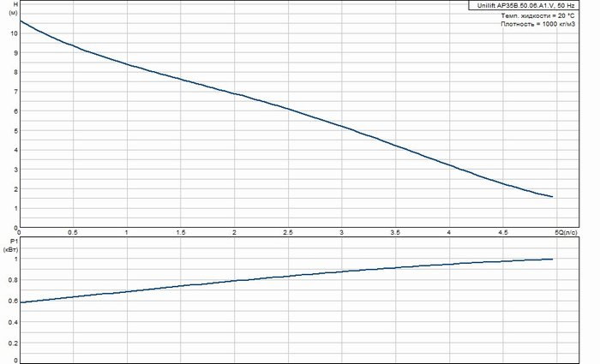Click the 0.2 tick on power axis
Viewport: 600px width, 364px height.
[x=13, y=343]
